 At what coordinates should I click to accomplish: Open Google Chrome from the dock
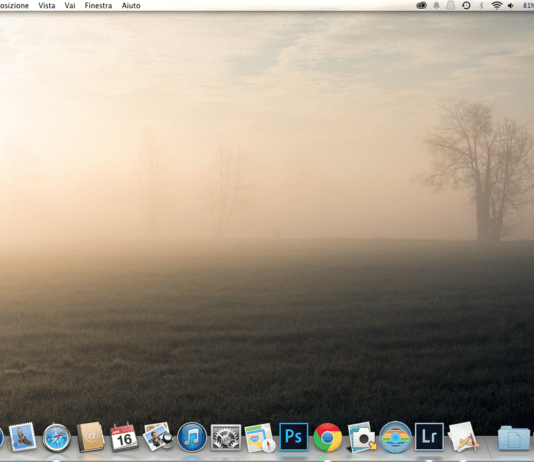tap(328, 437)
